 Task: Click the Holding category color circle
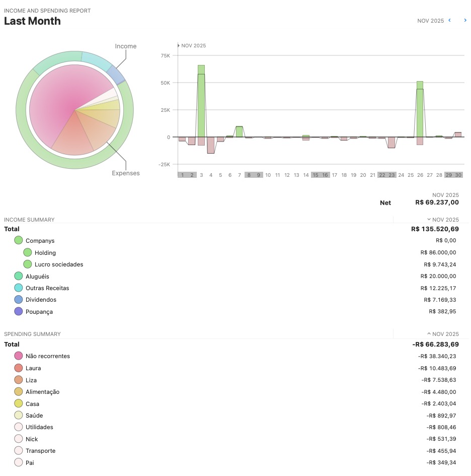(x=28, y=252)
